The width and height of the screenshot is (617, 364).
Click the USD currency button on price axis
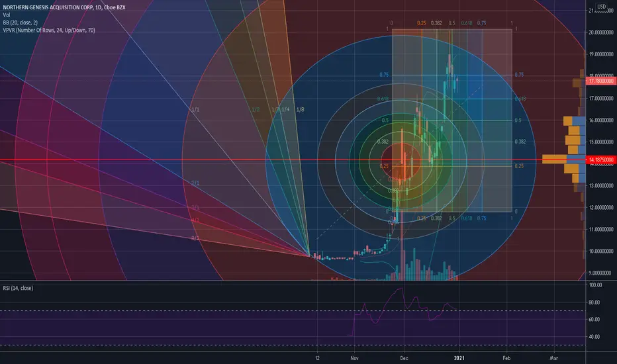(x=601, y=7)
